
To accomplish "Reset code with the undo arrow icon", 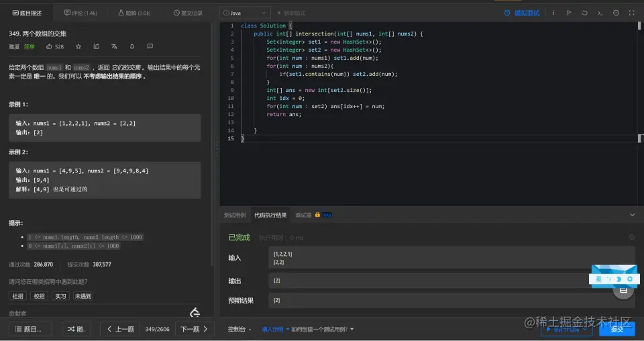I will (584, 13).
